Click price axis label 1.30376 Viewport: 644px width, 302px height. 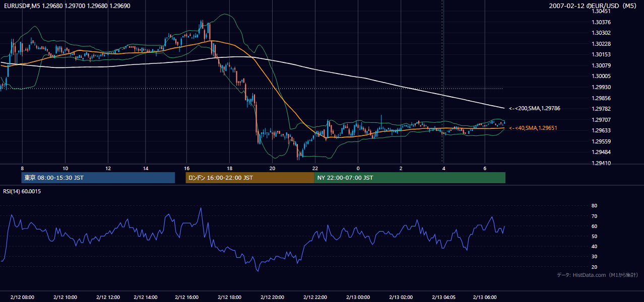click(x=601, y=22)
